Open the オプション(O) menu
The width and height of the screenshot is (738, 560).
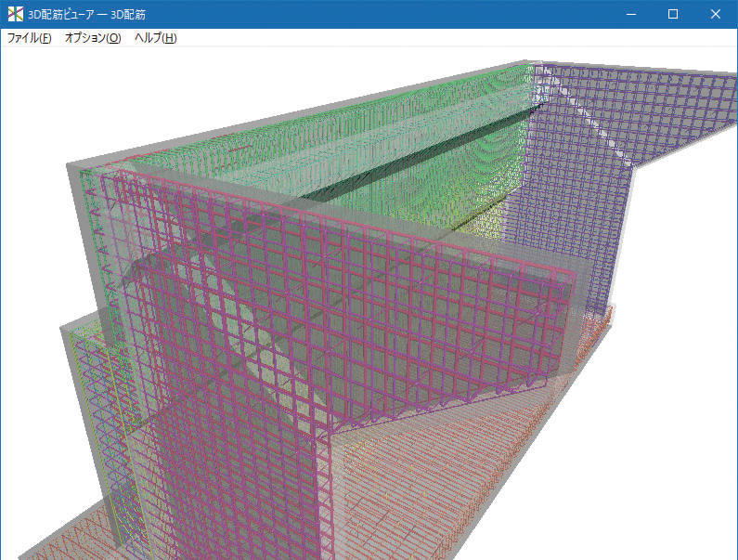click(93, 38)
